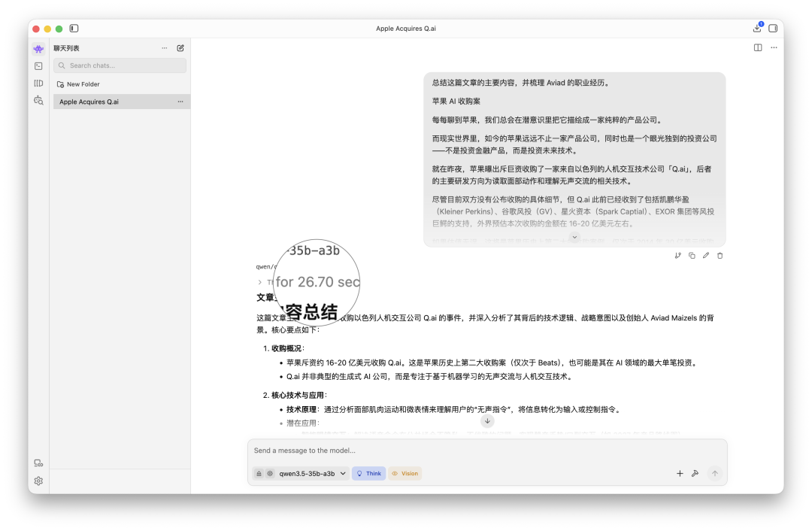The height and width of the screenshot is (531, 812).
Task: Click the bold text 技术原理
Action: click(301, 409)
